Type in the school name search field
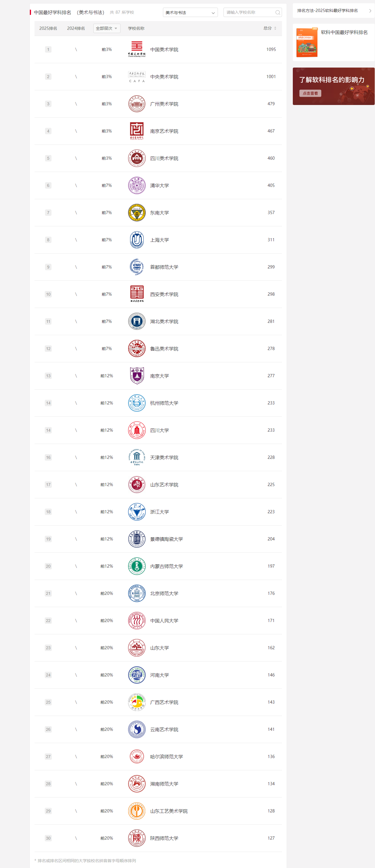 coord(249,13)
